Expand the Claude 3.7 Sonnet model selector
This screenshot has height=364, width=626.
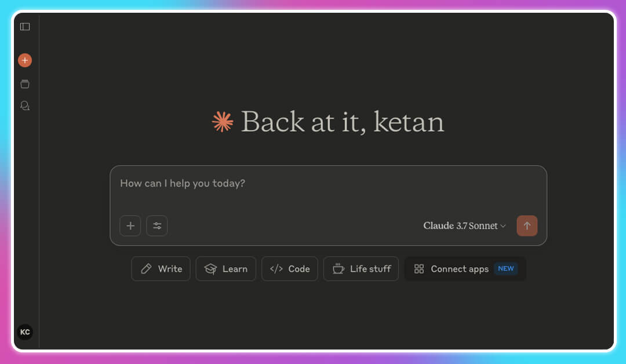click(x=464, y=226)
